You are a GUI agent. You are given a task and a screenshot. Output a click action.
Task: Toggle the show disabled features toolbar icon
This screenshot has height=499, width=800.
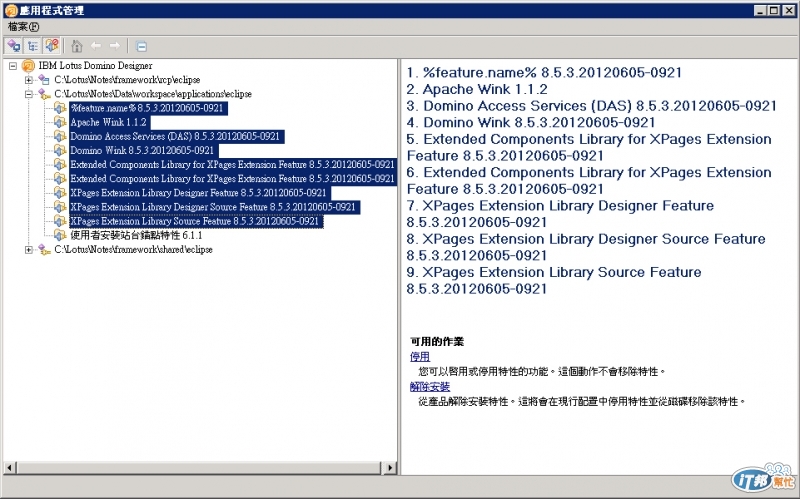tap(52, 46)
